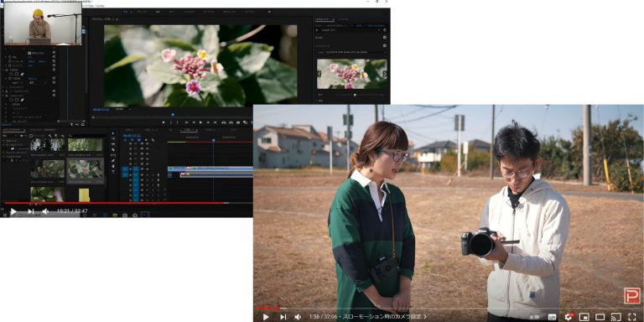Click the program monitor flower preview
Screen dimensions: 644x322
tap(200, 65)
